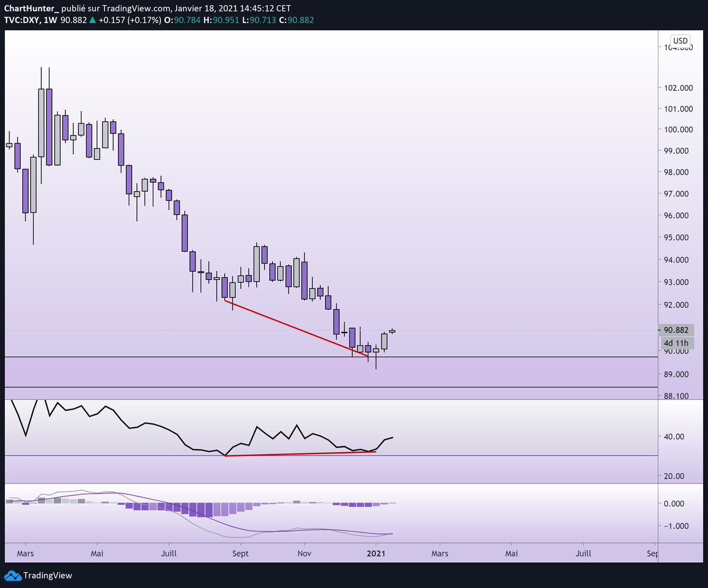This screenshot has width=708, height=588.
Task: Click the 102.000 price axis label
Action: 678,88
